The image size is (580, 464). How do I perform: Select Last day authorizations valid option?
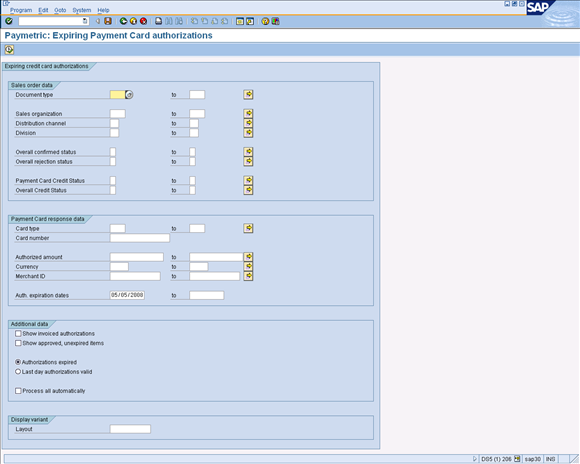(x=18, y=371)
